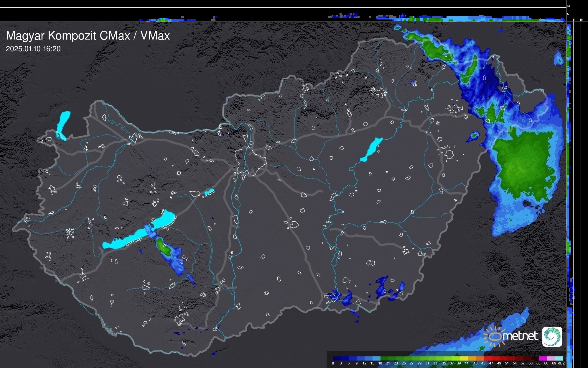This screenshot has height=368, width=588.
Task: Click the Magyar Kompozit CMax / VMax title
Action: [x=88, y=36]
